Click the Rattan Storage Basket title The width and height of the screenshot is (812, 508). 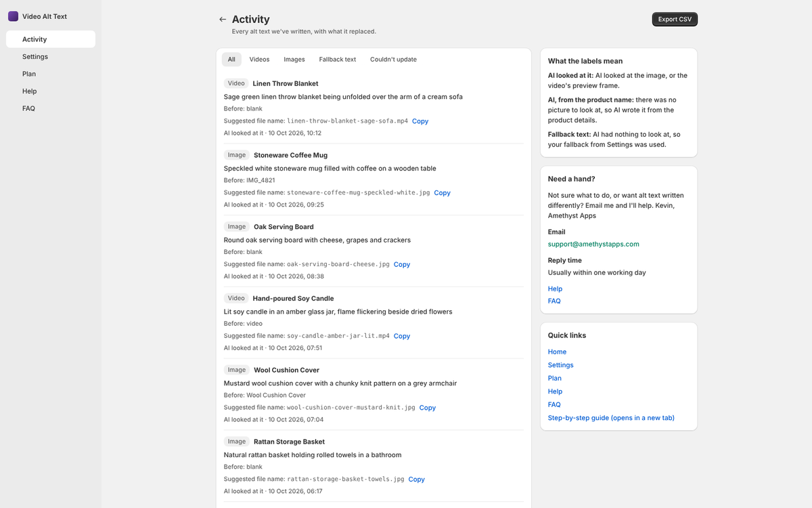point(290,442)
